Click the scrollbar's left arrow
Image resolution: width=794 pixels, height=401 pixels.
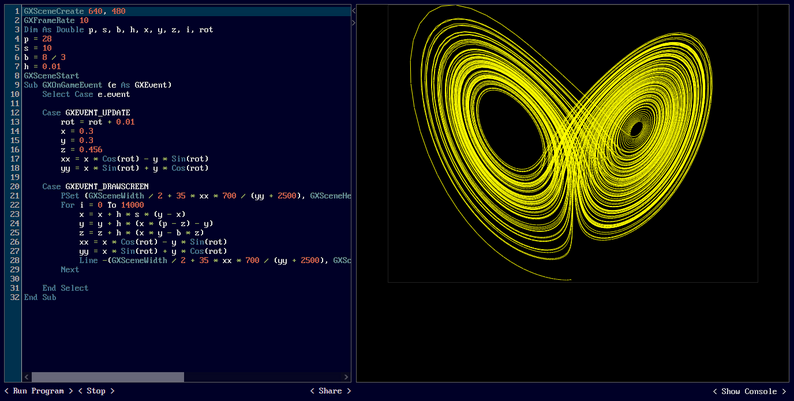[x=26, y=377]
